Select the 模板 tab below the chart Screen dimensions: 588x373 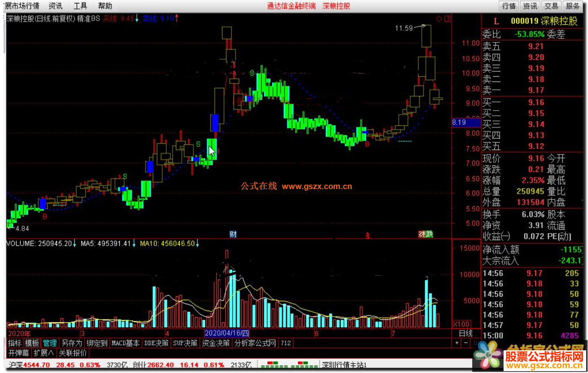(x=32, y=343)
